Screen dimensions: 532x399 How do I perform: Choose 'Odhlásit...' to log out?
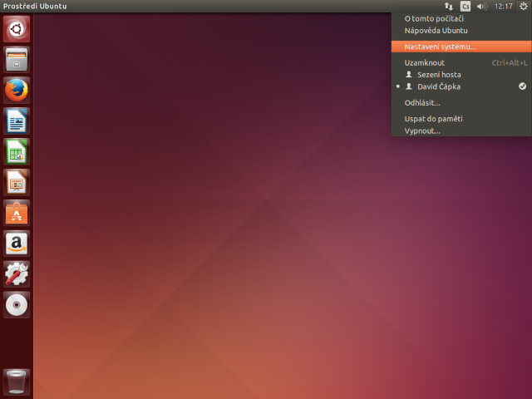[461, 103]
